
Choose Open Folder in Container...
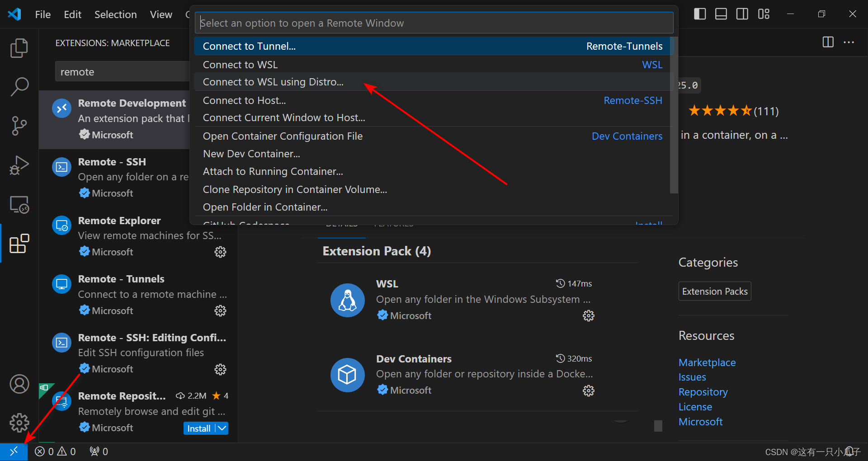pyautogui.click(x=433, y=207)
